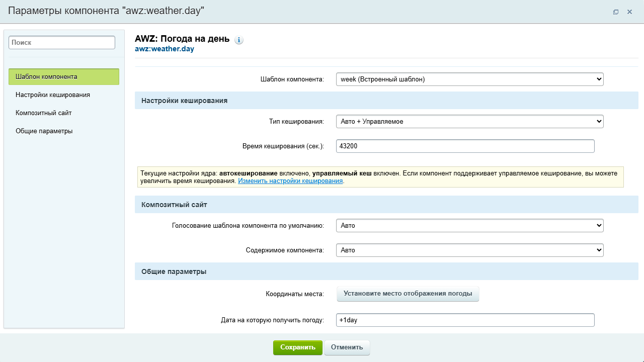
Task: Click the date field containing "+1day"
Action: click(465, 320)
